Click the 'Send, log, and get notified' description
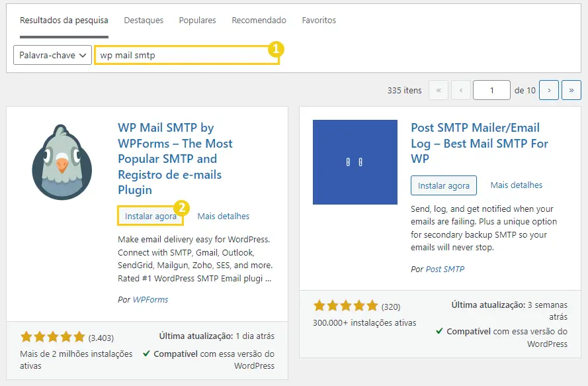588x386 pixels. tap(483, 228)
